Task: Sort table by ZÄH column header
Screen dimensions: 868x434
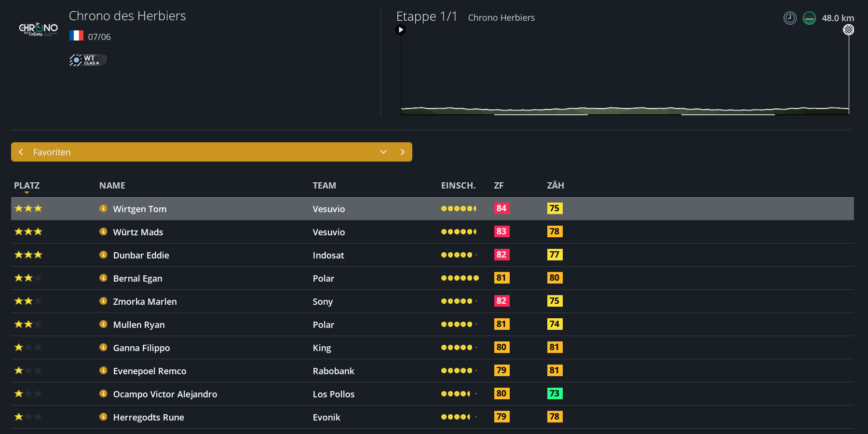Action: pyautogui.click(x=555, y=186)
